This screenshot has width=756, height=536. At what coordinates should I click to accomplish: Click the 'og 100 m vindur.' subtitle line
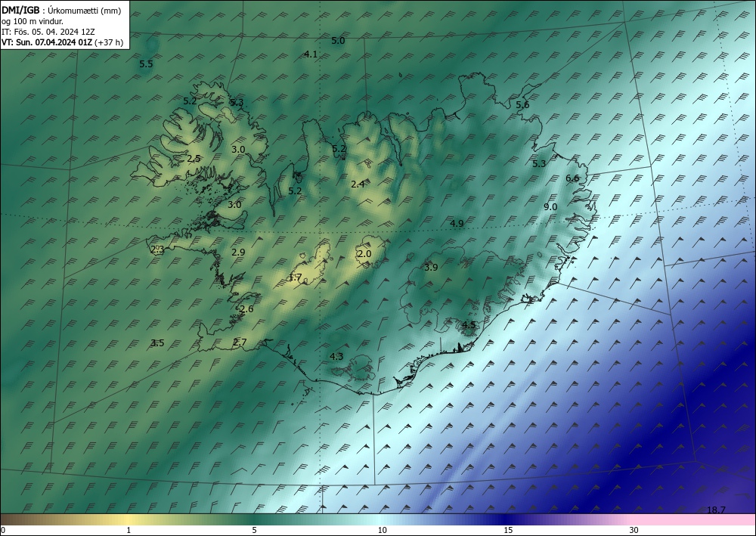(33, 21)
